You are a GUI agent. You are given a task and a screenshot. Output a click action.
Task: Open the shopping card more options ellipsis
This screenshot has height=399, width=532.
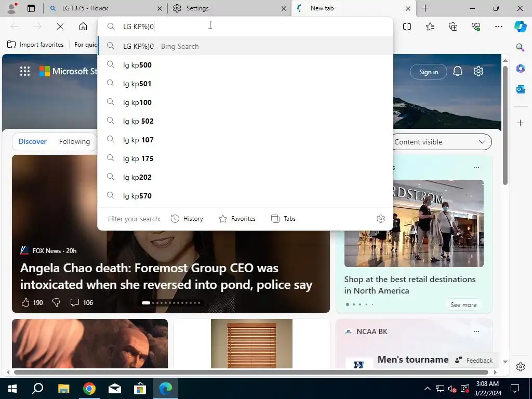476,167
